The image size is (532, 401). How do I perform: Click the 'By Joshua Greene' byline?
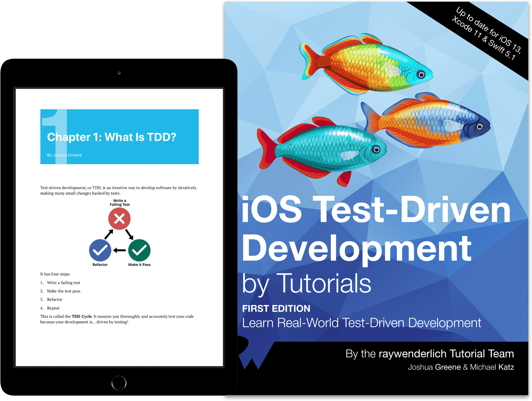64,155
